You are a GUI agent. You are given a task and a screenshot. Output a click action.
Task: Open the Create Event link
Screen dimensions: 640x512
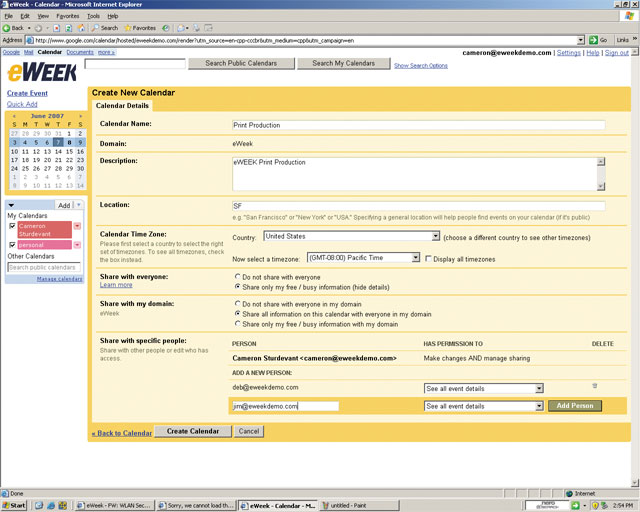point(27,93)
